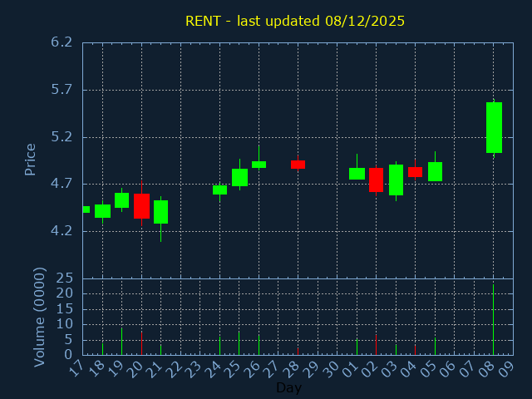Click the Price axis label
The height and width of the screenshot is (399, 532).
point(31,159)
